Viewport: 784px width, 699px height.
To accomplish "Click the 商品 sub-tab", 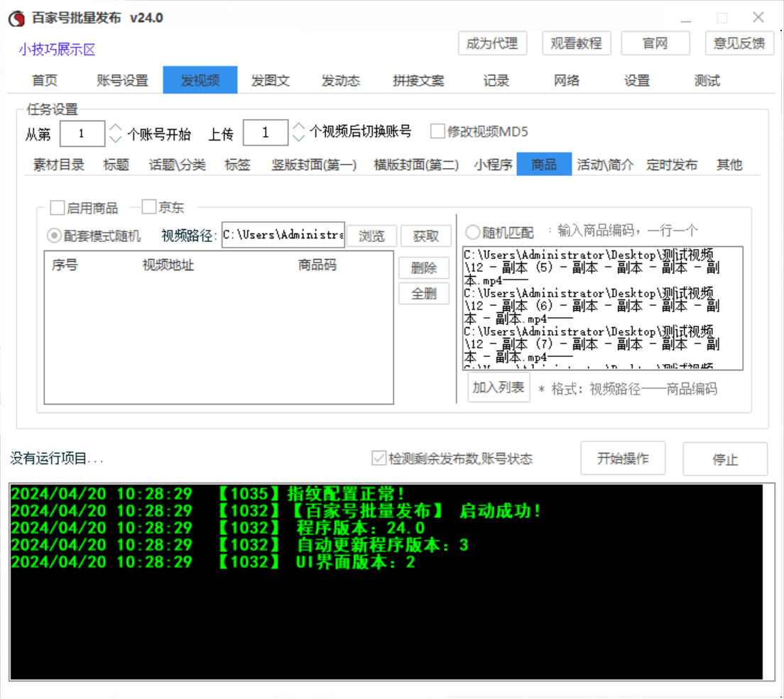I will coord(544,164).
